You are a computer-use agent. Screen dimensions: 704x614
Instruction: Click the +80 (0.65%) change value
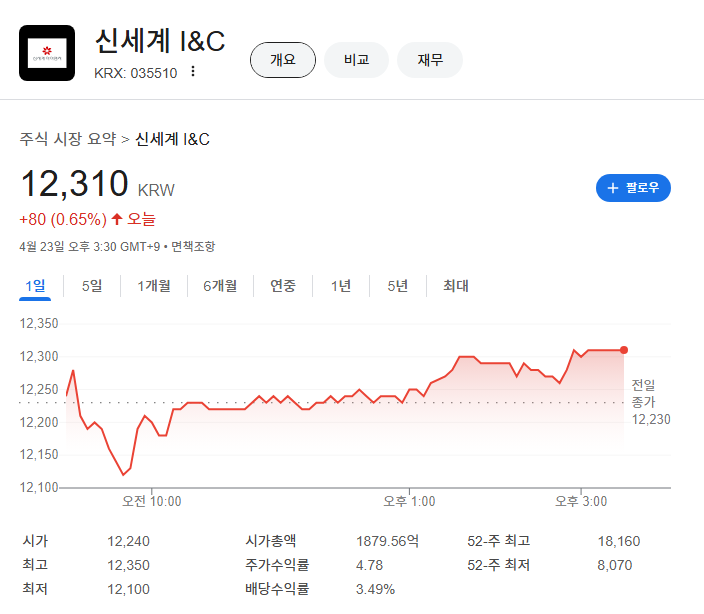[63, 219]
